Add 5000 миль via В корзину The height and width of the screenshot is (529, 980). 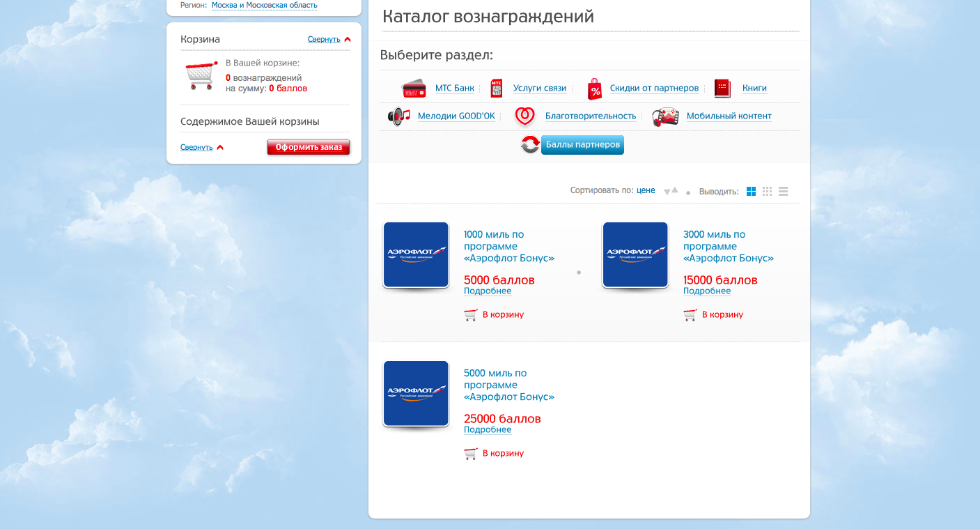click(x=503, y=454)
